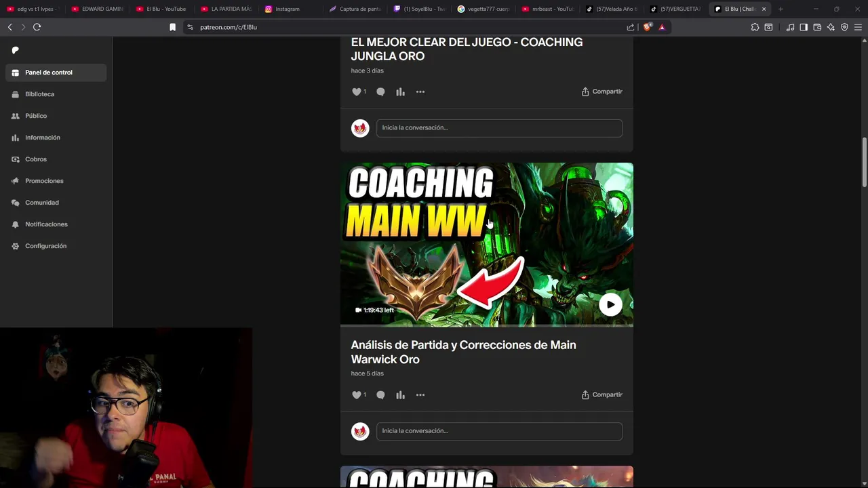Share the Main Warwick Oro post
868x488 pixels.
(601, 394)
